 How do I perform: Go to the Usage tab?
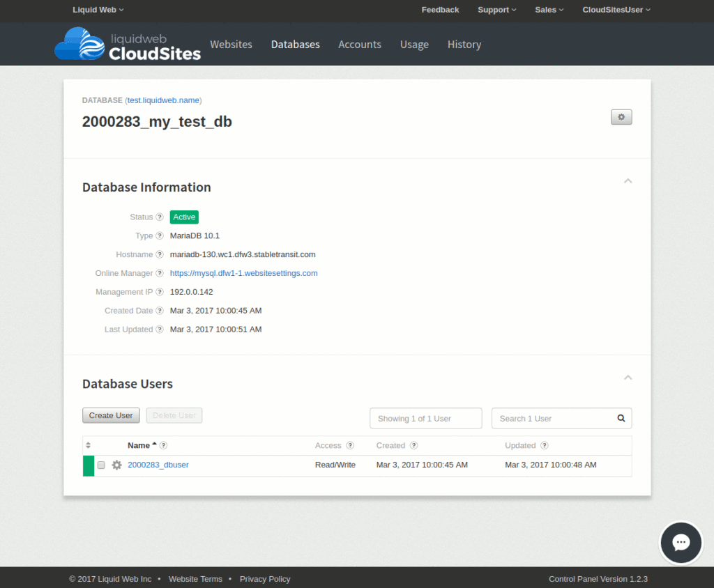[x=414, y=45]
